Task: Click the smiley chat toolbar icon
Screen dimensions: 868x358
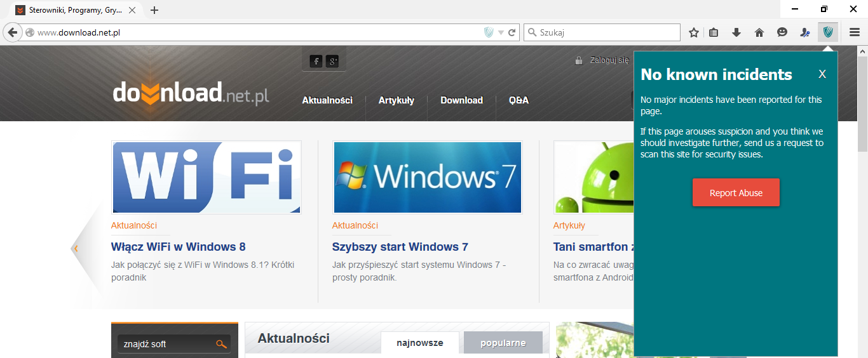Action: pyautogui.click(x=782, y=32)
